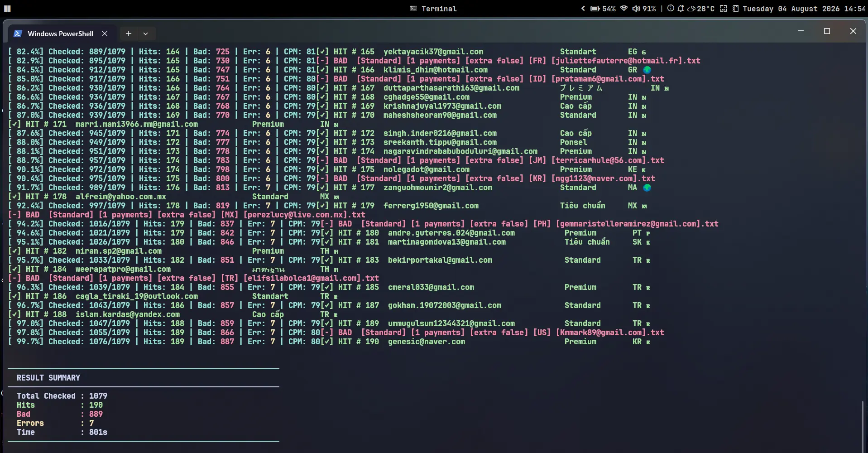Click the notebook icon beside the date

[x=736, y=9]
